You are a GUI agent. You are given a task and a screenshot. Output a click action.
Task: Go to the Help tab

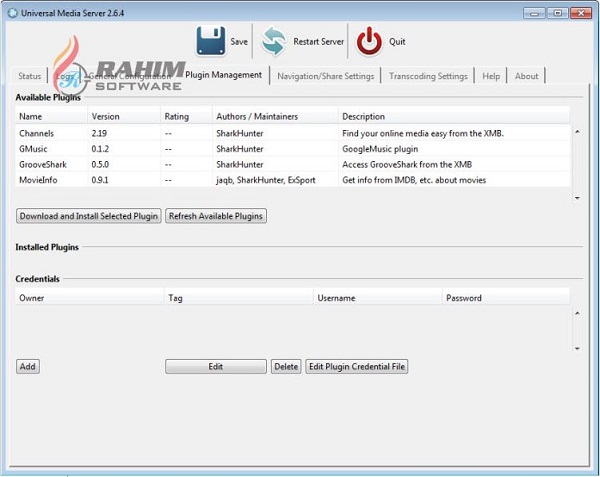click(491, 76)
